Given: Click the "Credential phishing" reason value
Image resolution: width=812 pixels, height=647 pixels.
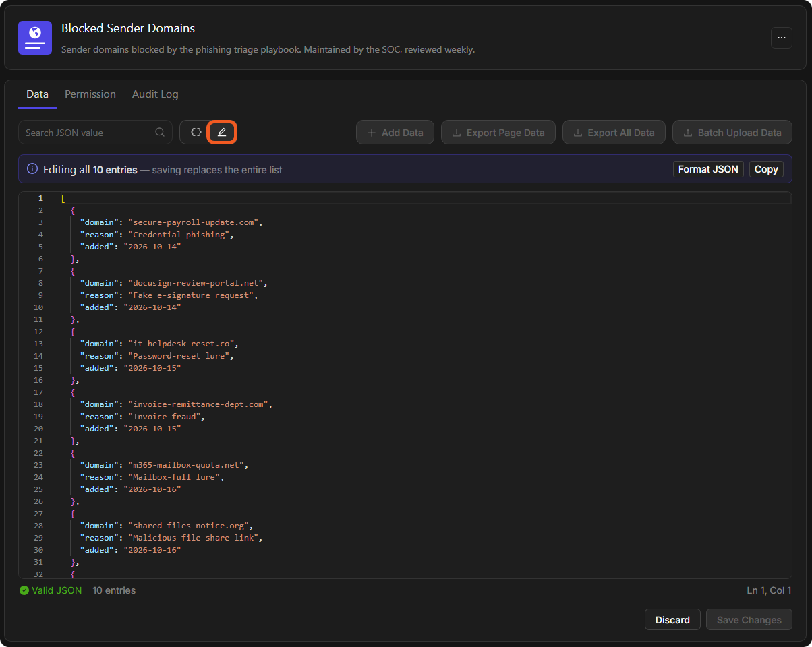Looking at the screenshot, I should (180, 235).
